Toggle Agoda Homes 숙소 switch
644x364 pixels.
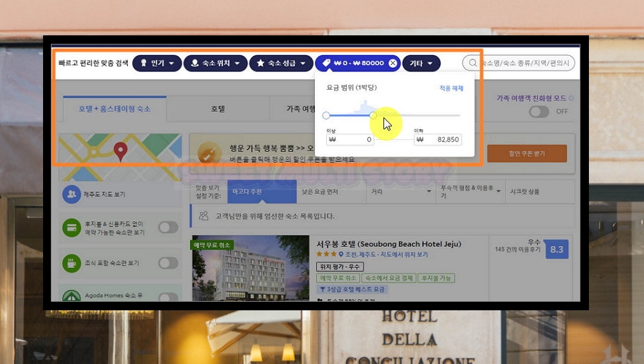click(x=168, y=297)
